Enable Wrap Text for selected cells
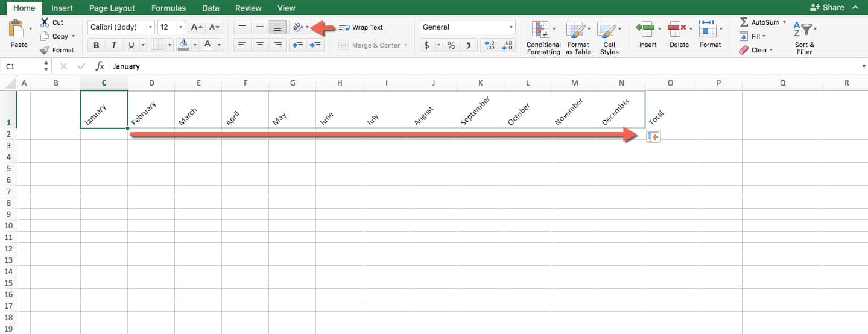 click(x=361, y=27)
